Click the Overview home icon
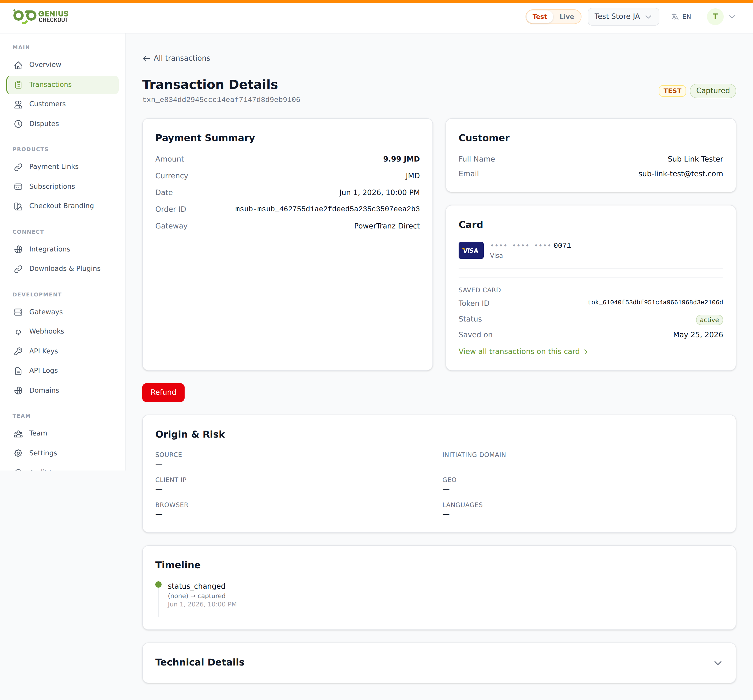 tap(18, 65)
